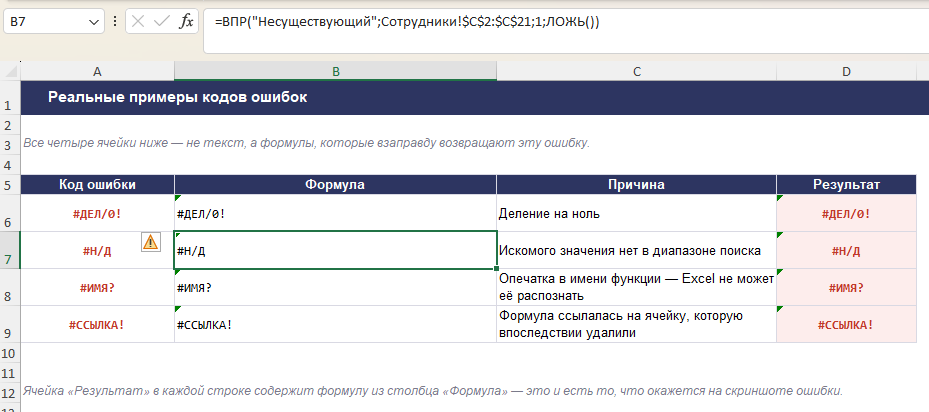Click the fill handle of cell B7
The width and height of the screenshot is (929, 412).
pos(496,269)
